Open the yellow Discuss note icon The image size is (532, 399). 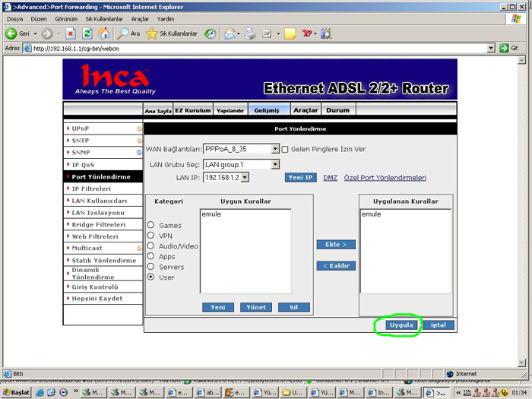(290, 33)
